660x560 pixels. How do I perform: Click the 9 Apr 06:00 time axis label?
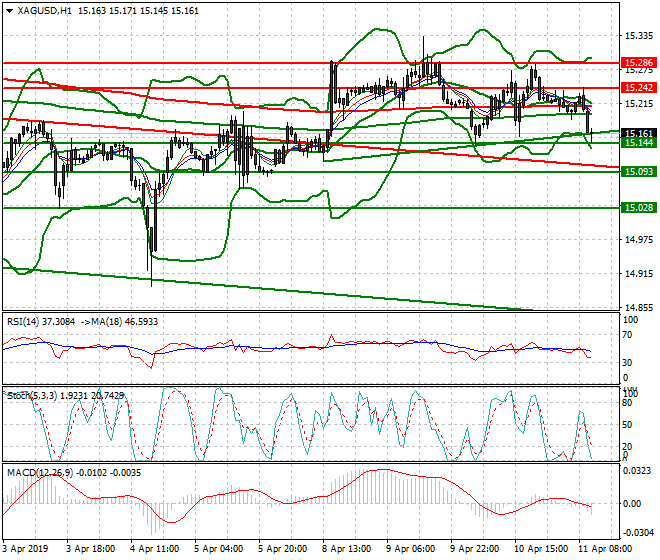(410, 549)
